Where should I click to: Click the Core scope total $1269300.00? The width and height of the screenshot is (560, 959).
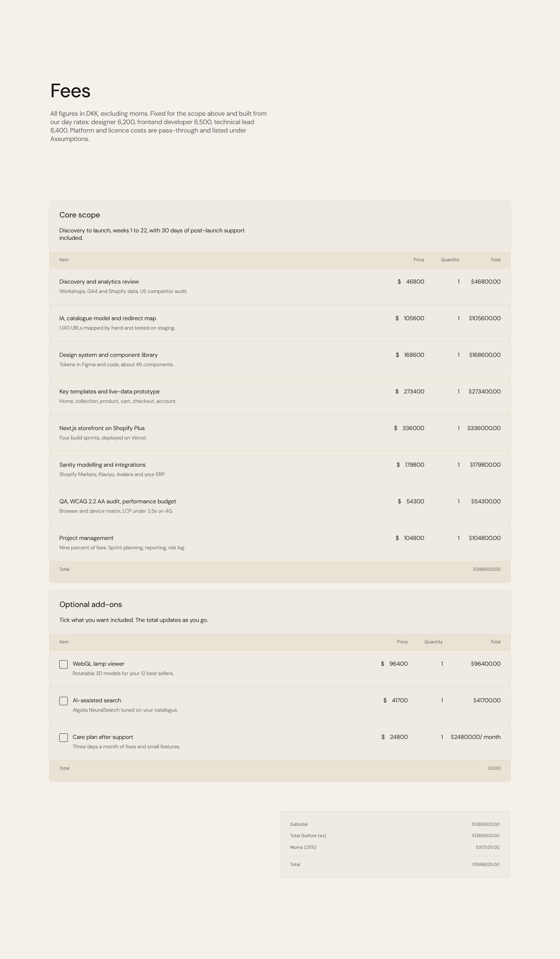(486, 569)
